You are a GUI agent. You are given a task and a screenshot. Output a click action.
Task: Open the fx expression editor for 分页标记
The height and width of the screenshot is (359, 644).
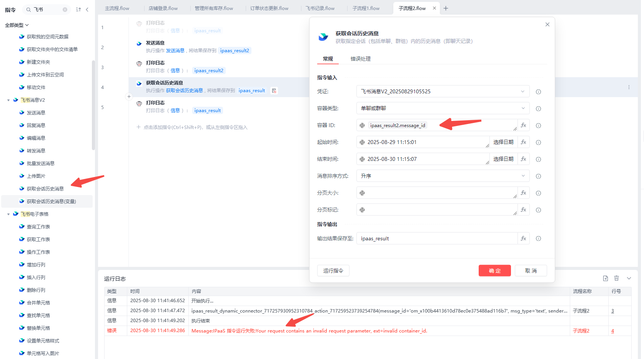coord(524,210)
